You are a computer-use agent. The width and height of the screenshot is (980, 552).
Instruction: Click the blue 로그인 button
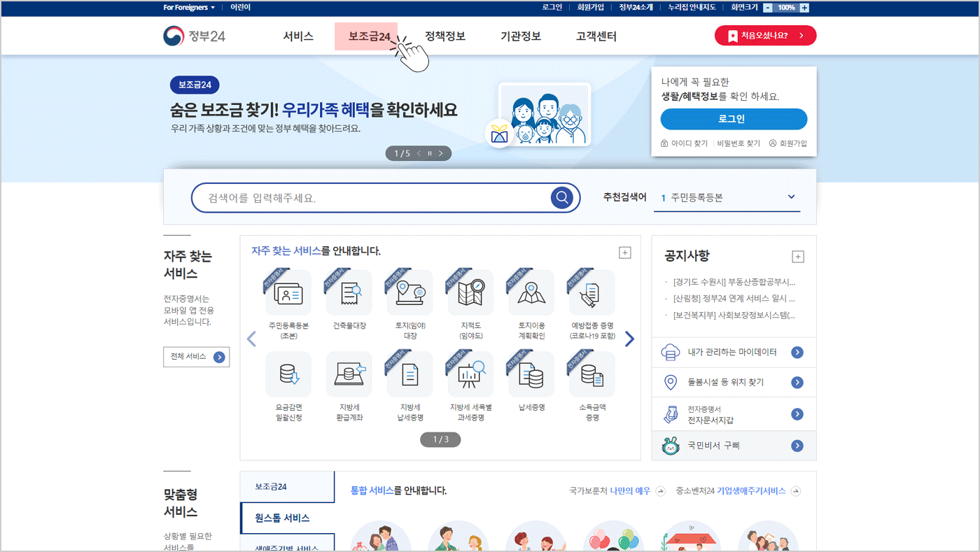point(734,119)
